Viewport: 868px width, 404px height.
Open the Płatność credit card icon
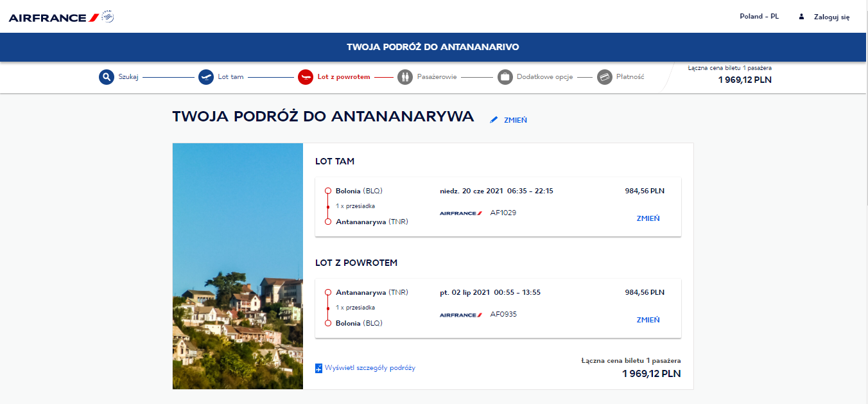[605, 77]
